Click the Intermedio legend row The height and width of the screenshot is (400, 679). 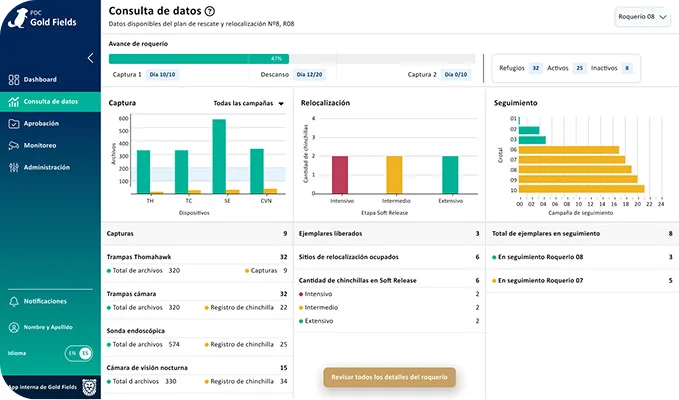click(389, 308)
